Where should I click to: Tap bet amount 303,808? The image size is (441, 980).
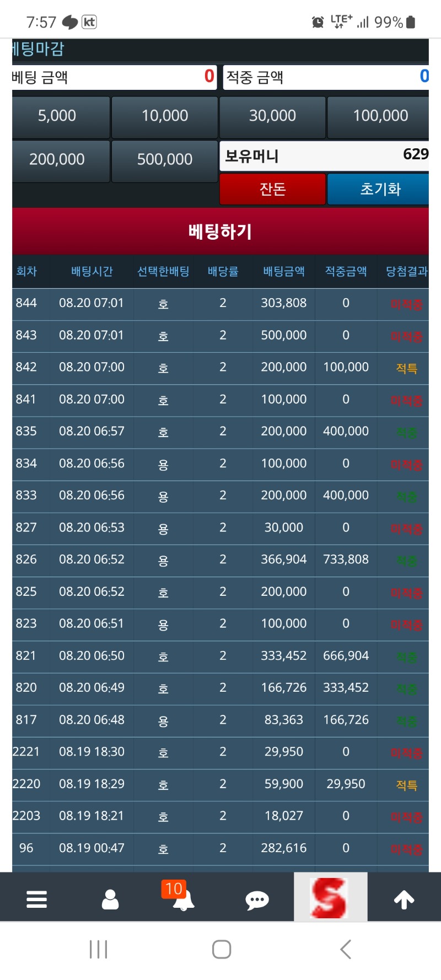[284, 303]
